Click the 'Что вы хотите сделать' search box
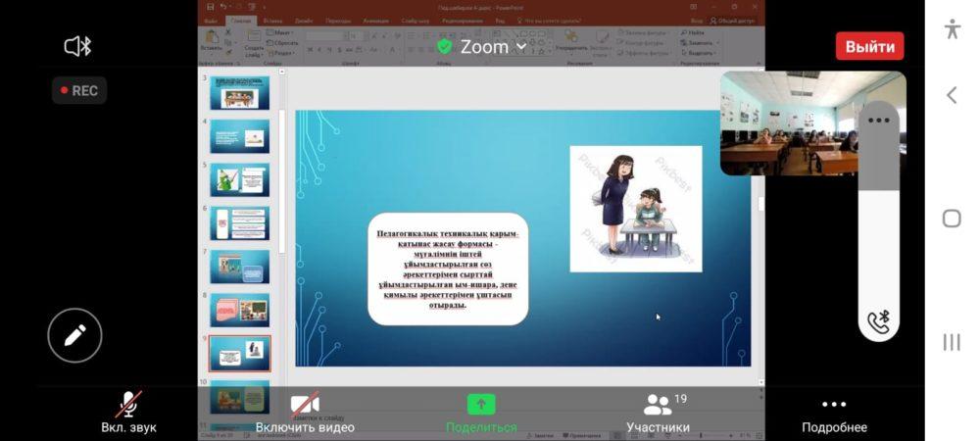Screen dimensions: 980x441 click(548, 21)
